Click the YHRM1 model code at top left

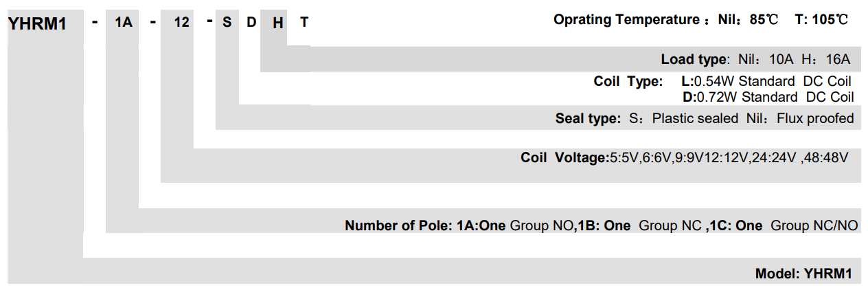(x=36, y=23)
